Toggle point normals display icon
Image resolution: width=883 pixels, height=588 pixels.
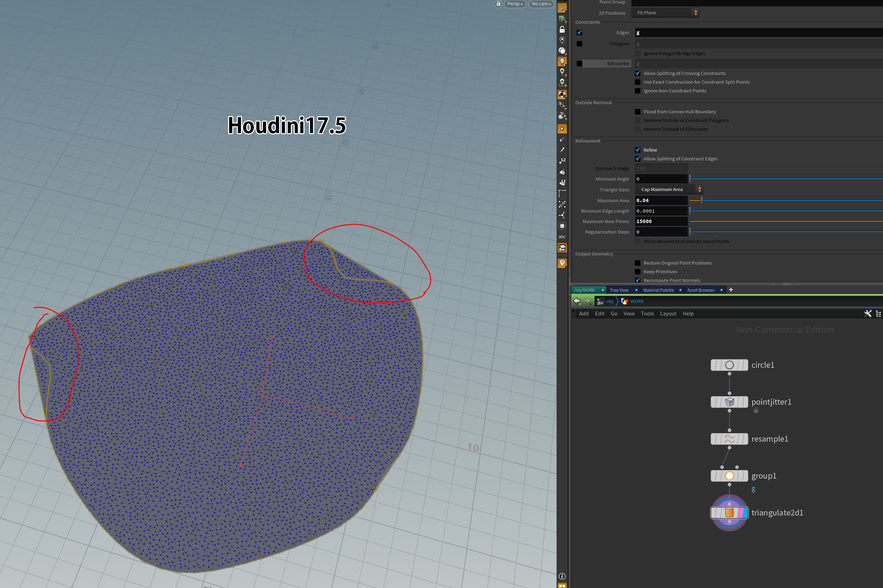[x=562, y=139]
